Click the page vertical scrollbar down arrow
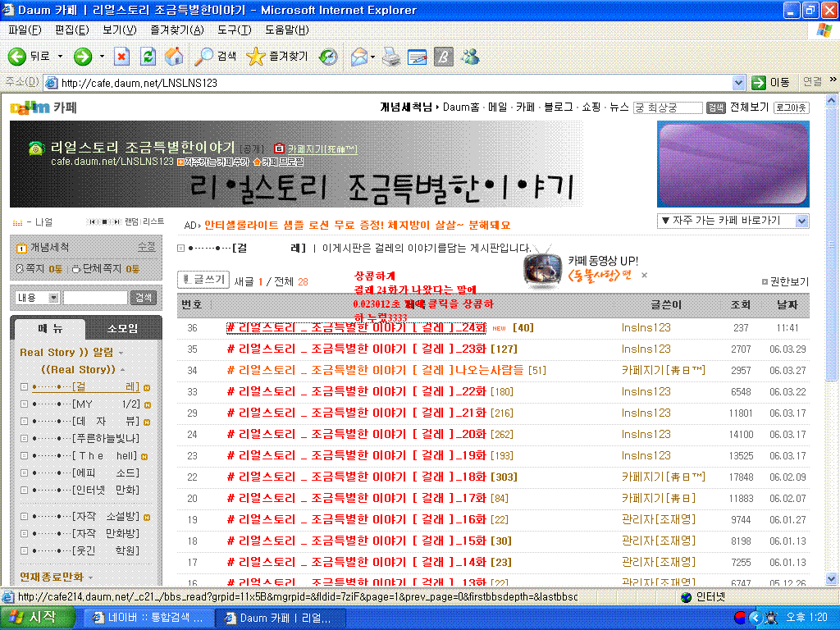 point(831,578)
